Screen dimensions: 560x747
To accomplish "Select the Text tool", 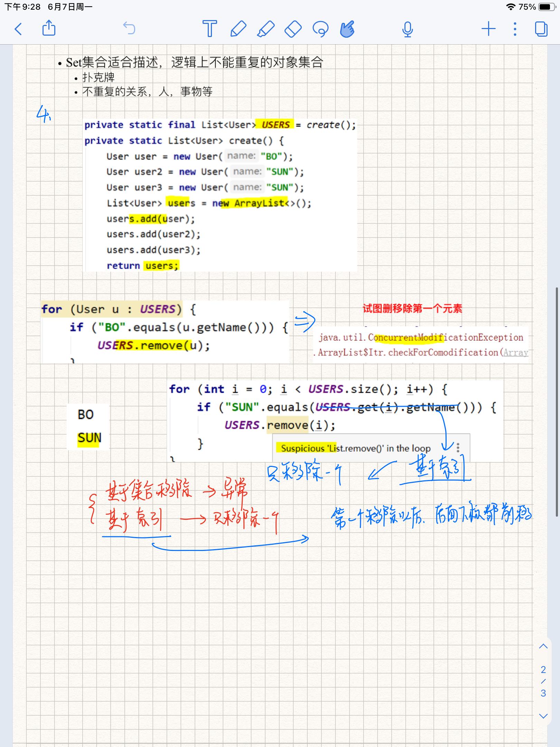I will [209, 29].
